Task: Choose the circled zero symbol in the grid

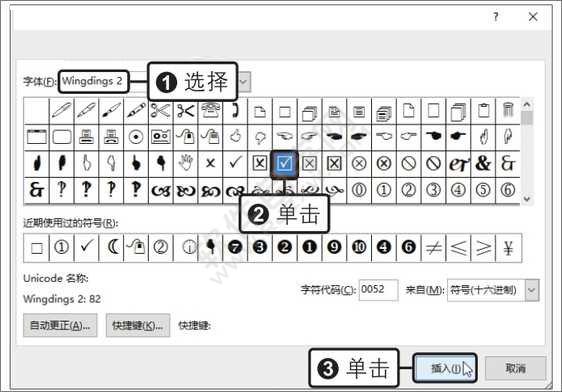Action: (x=359, y=190)
